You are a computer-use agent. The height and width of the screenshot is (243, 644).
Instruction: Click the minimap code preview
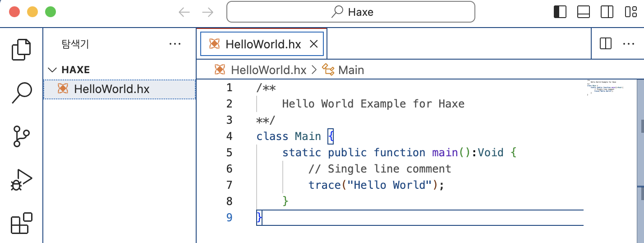605,88
